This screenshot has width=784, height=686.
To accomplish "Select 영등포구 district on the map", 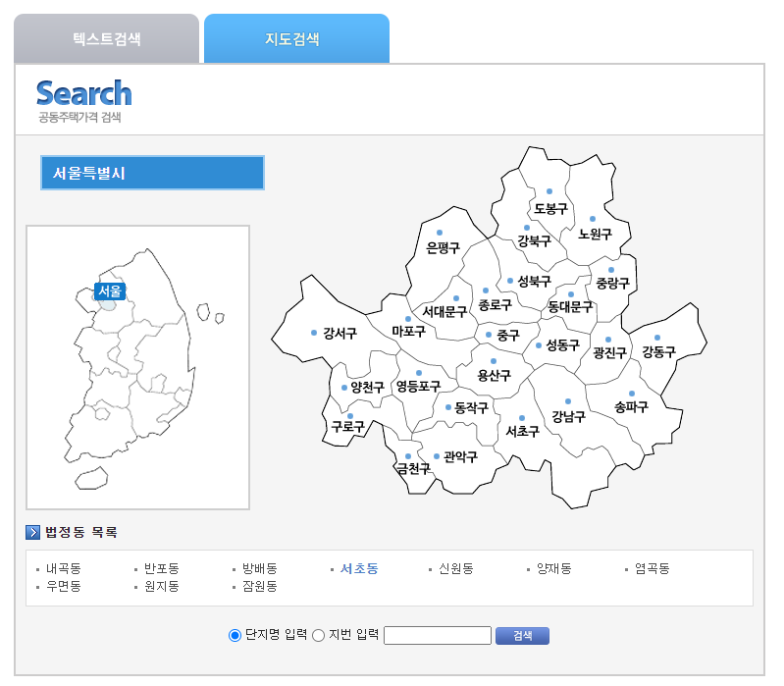I will [419, 386].
